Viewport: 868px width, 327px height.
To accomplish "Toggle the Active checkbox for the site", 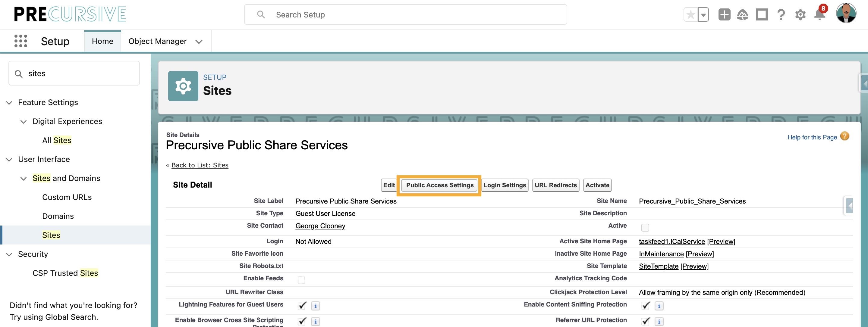I will (645, 228).
